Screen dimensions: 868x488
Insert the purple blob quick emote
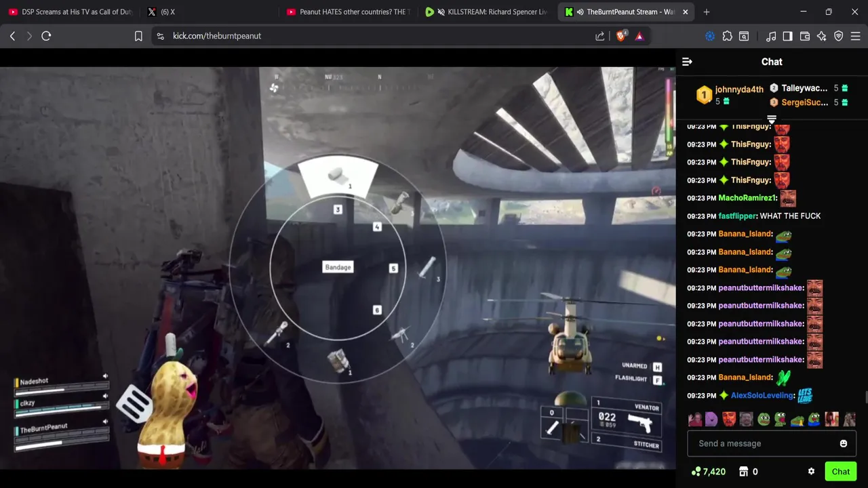click(x=711, y=419)
